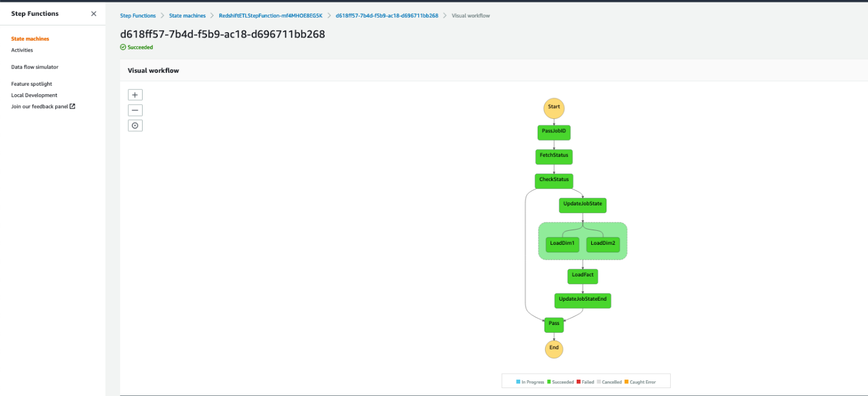Open Activities in sidebar

(22, 50)
